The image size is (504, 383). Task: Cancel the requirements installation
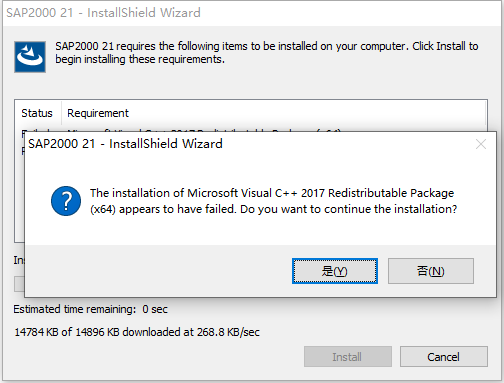coord(444,357)
